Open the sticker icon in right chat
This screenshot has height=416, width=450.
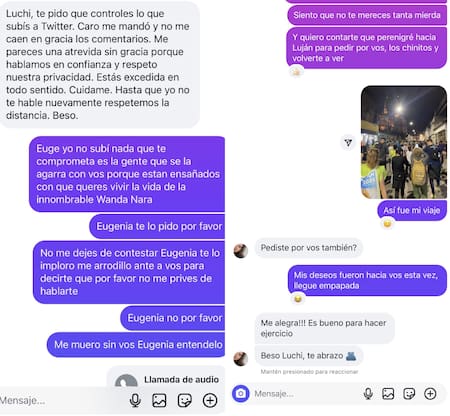coord(409,394)
